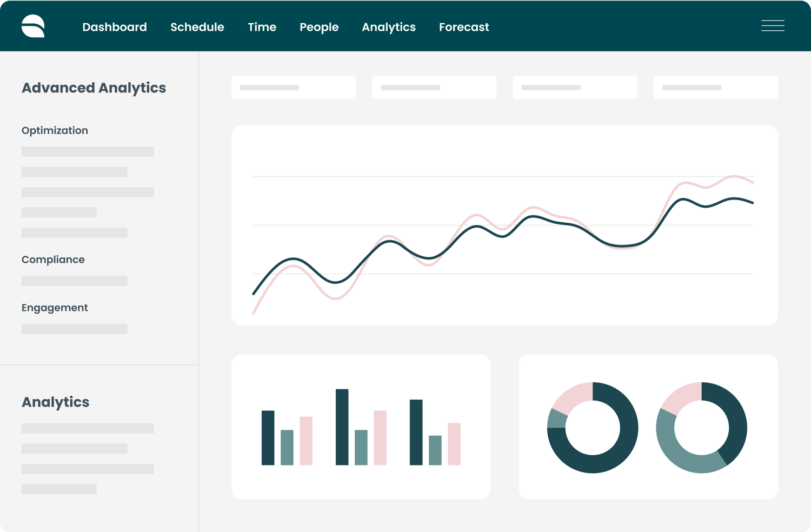Viewport: 811px width, 532px height.
Task: Expand the Optimization sidebar section
Action: (x=55, y=130)
